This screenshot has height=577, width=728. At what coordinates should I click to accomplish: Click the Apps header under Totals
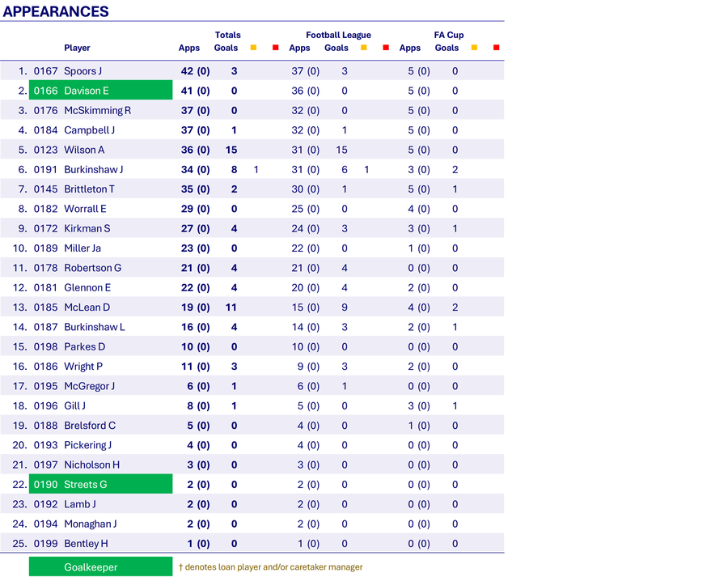[189, 48]
